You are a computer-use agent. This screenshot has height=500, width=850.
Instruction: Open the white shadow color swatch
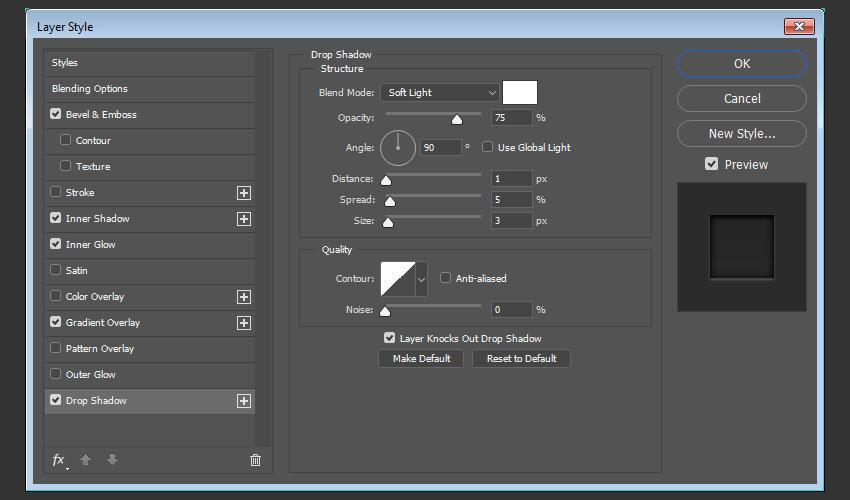520,93
